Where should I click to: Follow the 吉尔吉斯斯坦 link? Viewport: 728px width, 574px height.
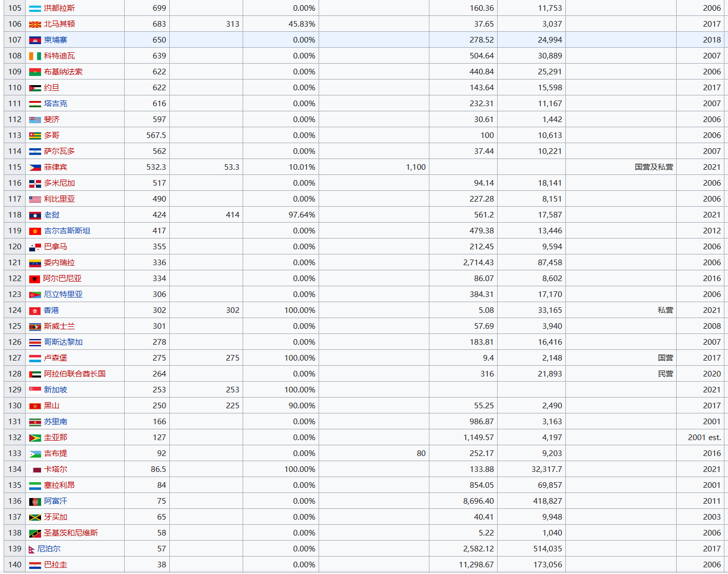click(67, 231)
